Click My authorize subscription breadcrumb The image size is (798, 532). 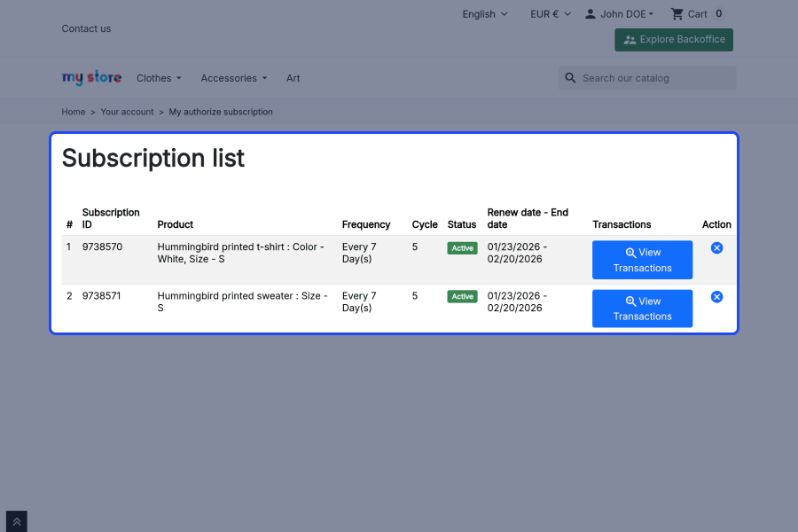tap(221, 112)
